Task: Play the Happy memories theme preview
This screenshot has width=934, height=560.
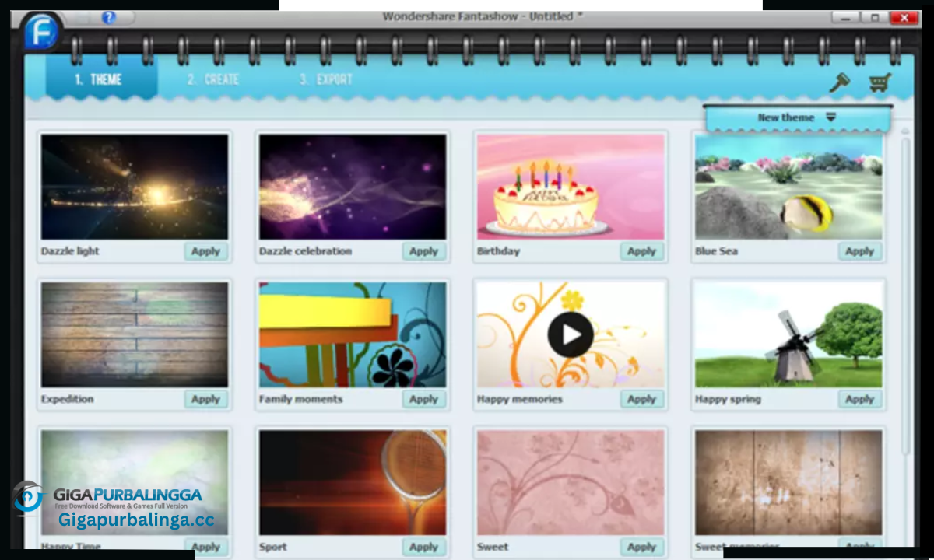Action: 571,334
